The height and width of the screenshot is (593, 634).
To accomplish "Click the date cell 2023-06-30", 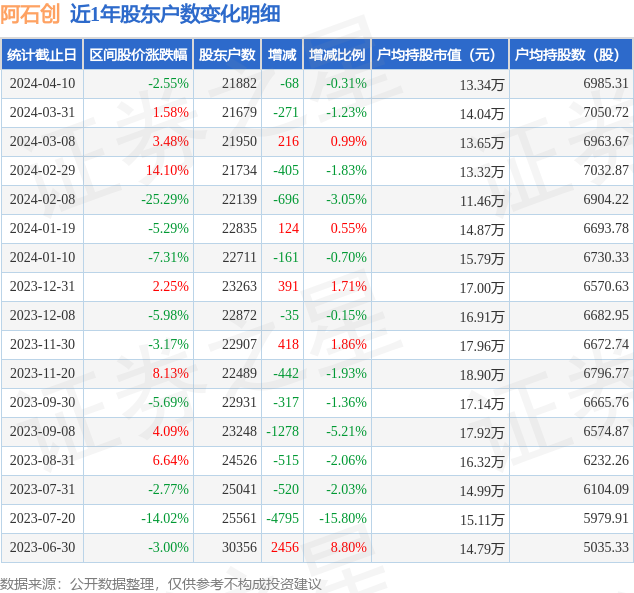I will [x=42, y=547].
